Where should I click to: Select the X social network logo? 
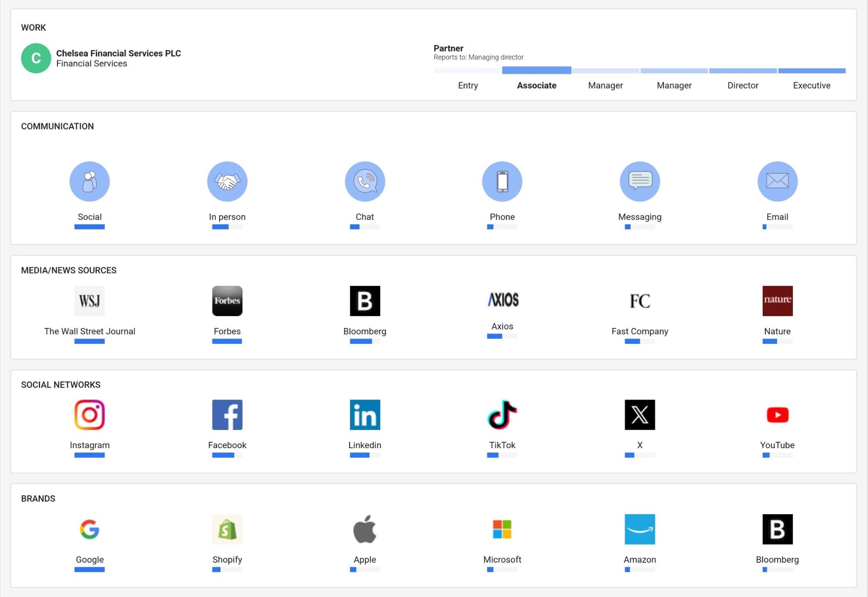[639, 415]
